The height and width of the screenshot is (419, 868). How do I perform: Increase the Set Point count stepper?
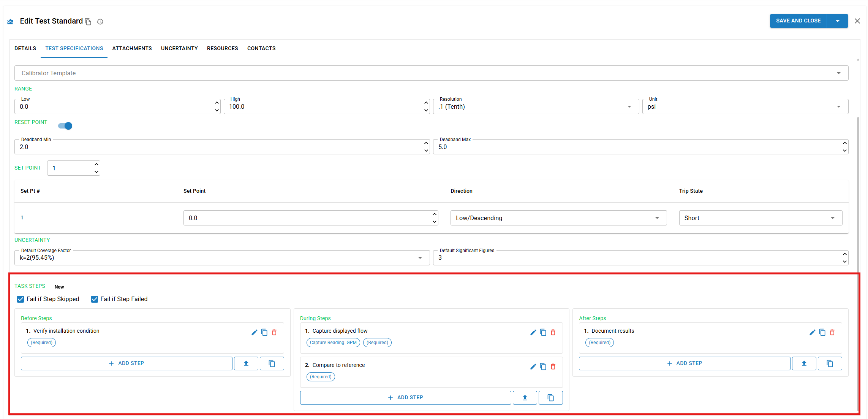point(96,164)
